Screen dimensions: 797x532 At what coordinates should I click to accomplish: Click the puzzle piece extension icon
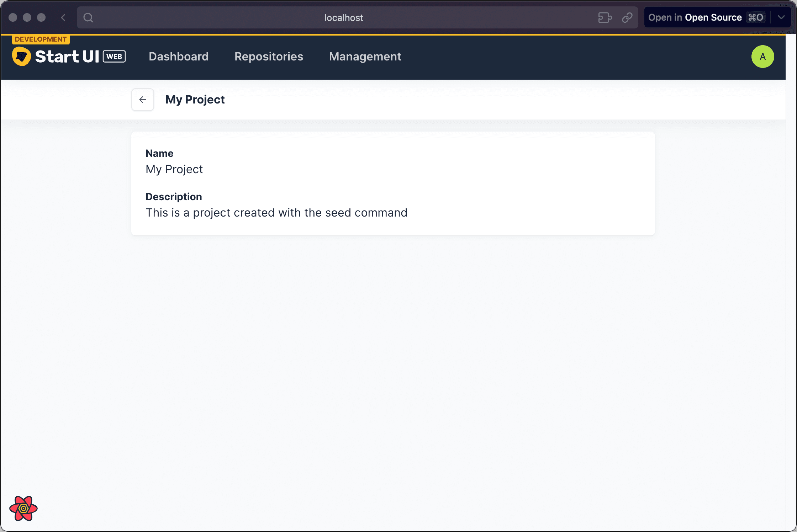click(605, 17)
